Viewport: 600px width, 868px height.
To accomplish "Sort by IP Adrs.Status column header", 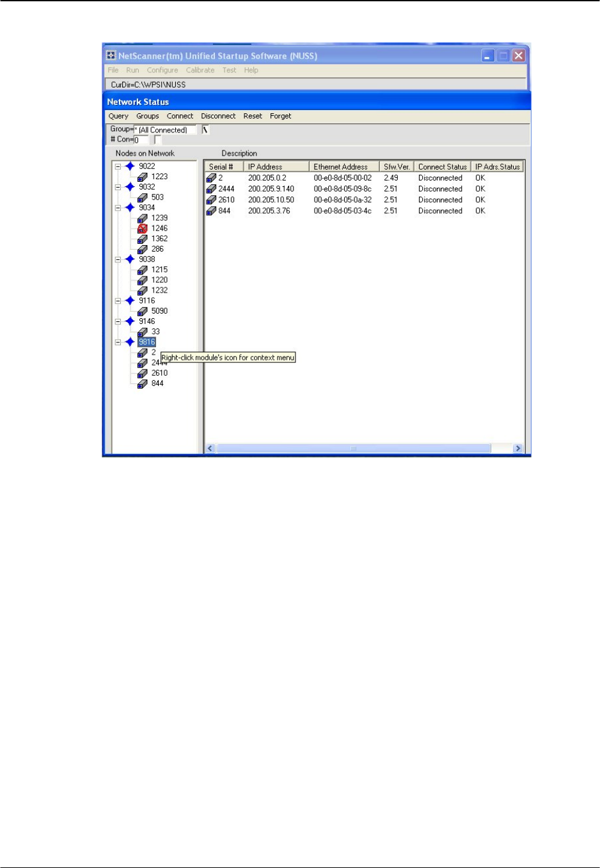I will tap(498, 166).
